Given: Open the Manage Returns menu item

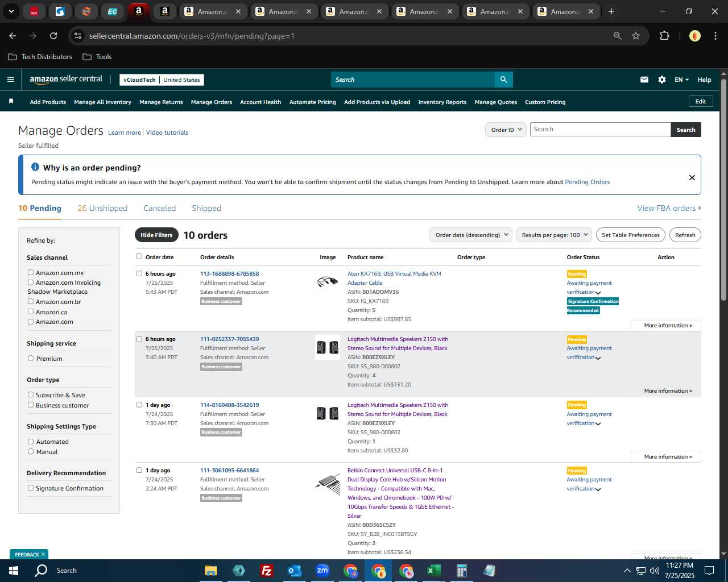Looking at the screenshot, I should click(x=161, y=102).
